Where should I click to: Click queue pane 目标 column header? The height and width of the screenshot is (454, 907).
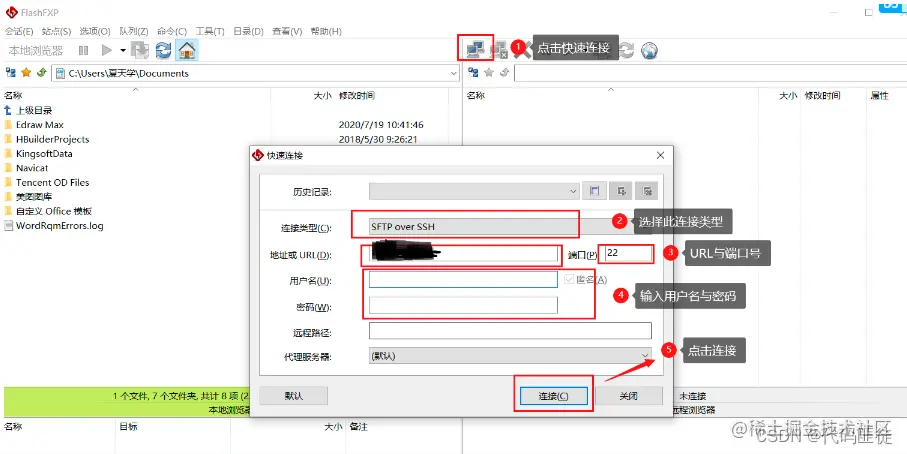pyautogui.click(x=128, y=427)
